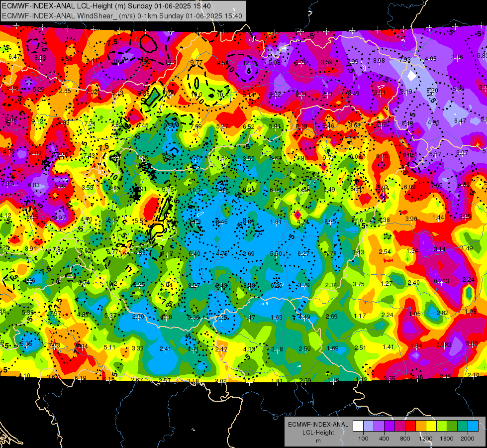The width and height of the screenshot is (487, 448).
Task: Click the white swatch in the LCL-Height legend
Action: click(x=358, y=426)
